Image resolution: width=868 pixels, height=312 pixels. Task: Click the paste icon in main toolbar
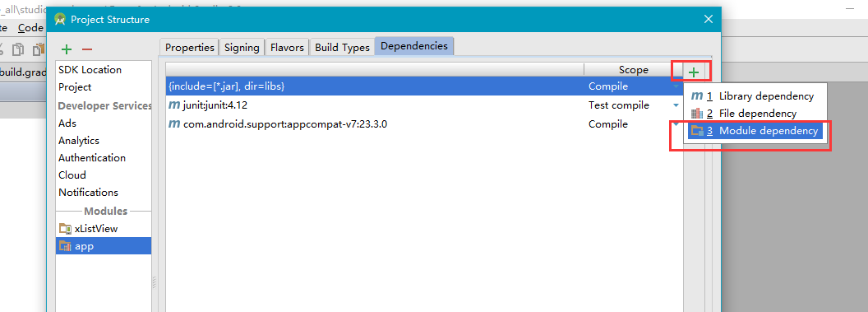coord(38,49)
